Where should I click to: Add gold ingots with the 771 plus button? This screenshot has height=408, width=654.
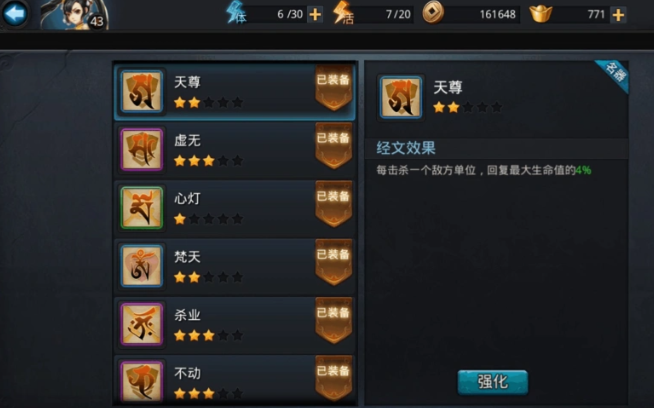coord(618,15)
